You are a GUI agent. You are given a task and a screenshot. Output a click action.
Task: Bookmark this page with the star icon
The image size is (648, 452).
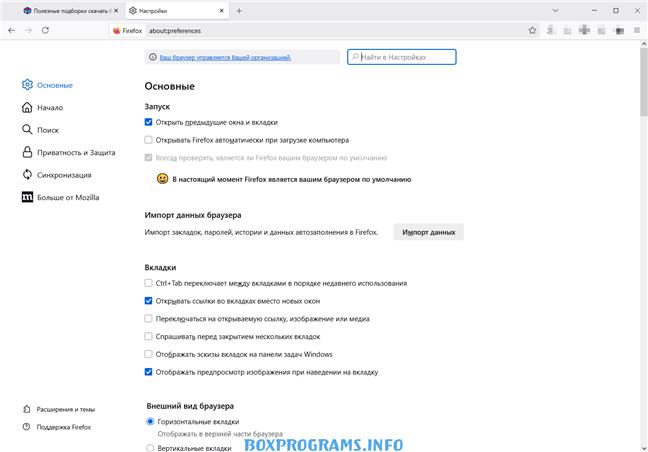(x=532, y=30)
